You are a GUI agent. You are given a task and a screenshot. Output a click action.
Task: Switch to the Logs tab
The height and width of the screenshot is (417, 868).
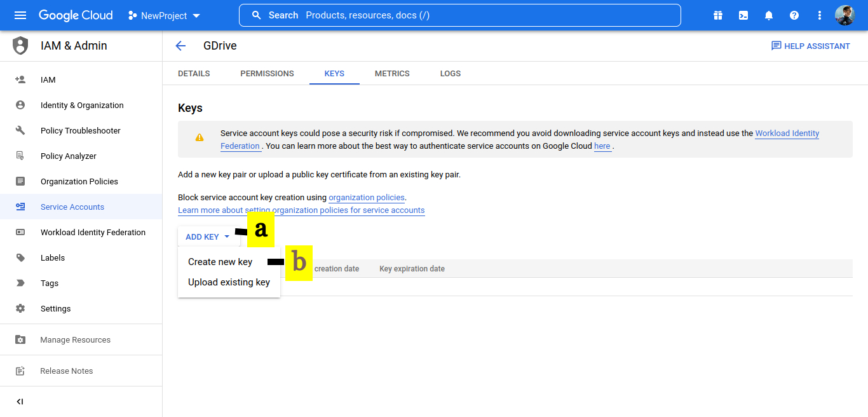451,73
